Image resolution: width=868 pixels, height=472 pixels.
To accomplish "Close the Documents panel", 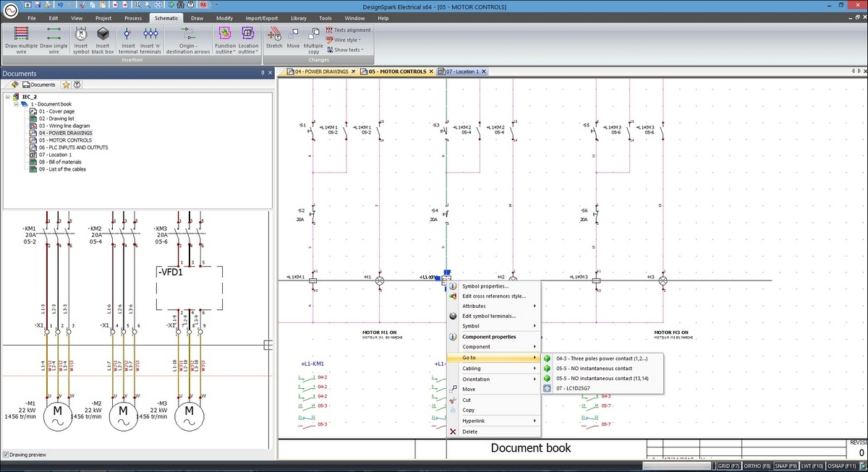I will click(271, 74).
